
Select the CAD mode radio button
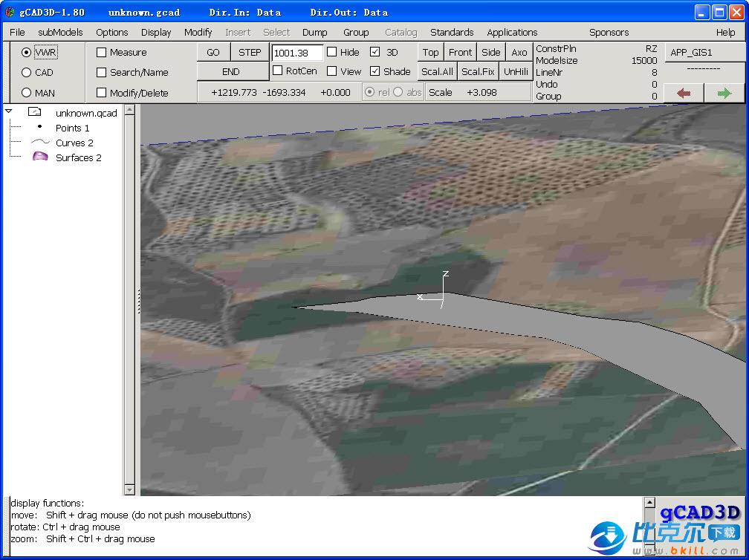27,73
